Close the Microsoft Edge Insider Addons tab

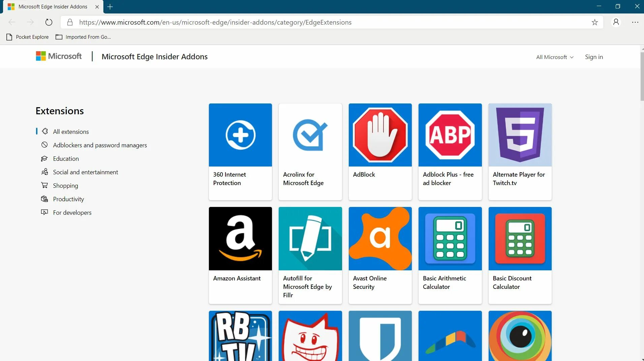pyautogui.click(x=97, y=6)
